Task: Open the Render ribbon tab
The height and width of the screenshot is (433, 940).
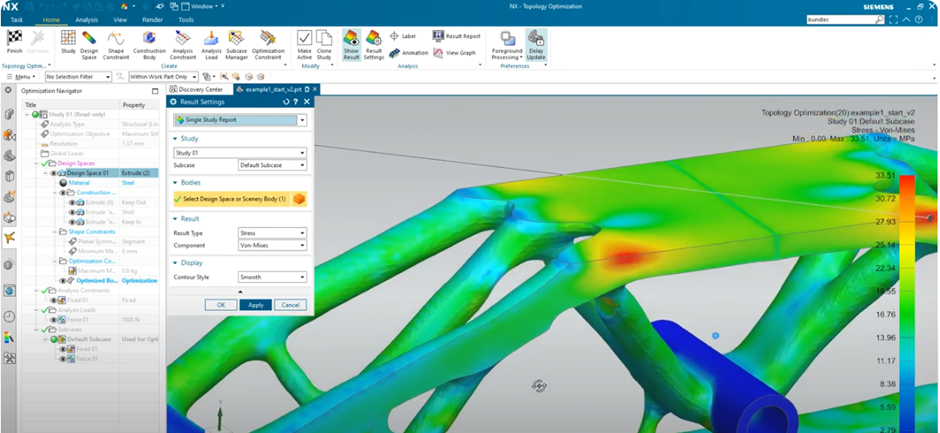Action: [x=152, y=20]
